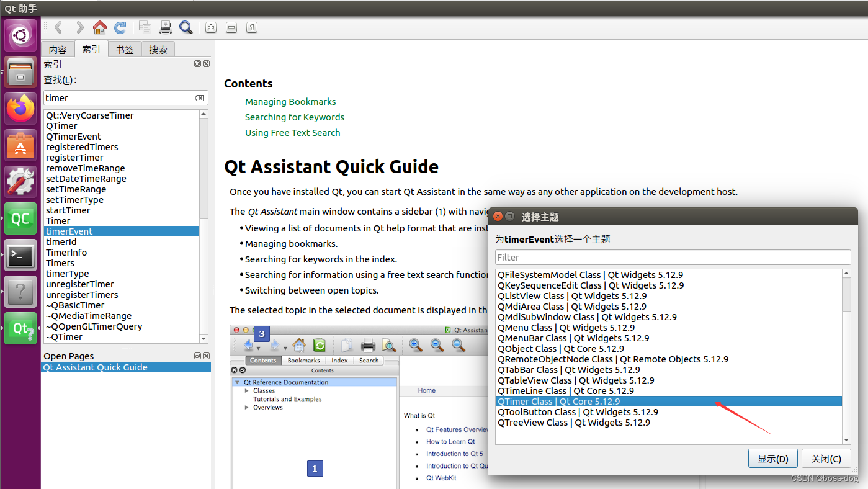Viewport: 868px width, 489px height.
Task: Print the page with the printer icon
Action: (x=166, y=27)
